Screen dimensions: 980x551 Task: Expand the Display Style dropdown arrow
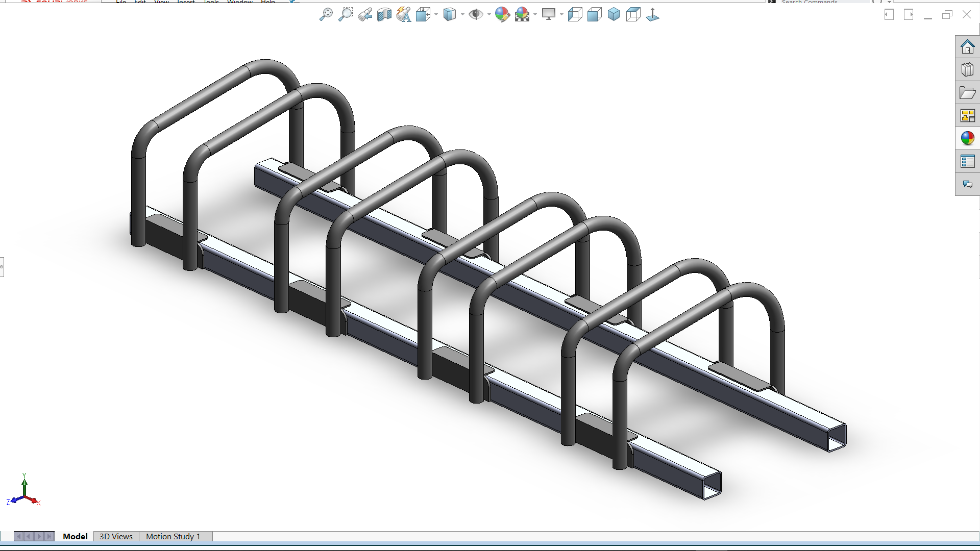[462, 15]
